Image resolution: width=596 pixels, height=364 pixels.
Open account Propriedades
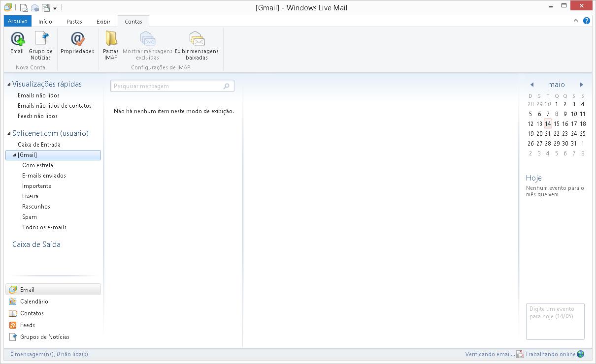pos(77,43)
